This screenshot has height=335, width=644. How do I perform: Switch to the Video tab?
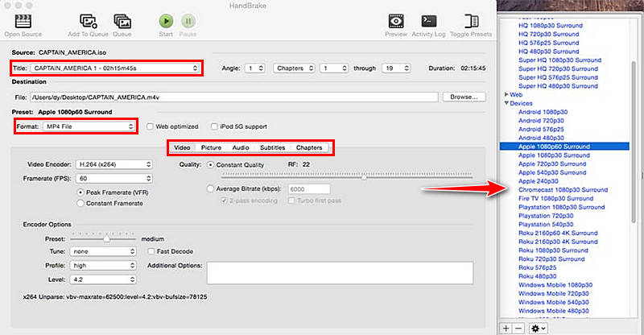coord(182,147)
